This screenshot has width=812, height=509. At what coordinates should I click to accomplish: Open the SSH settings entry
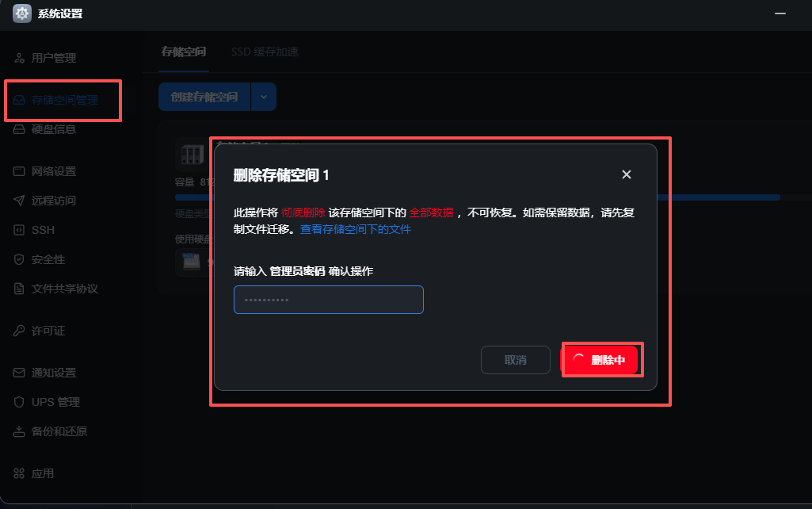click(x=34, y=230)
